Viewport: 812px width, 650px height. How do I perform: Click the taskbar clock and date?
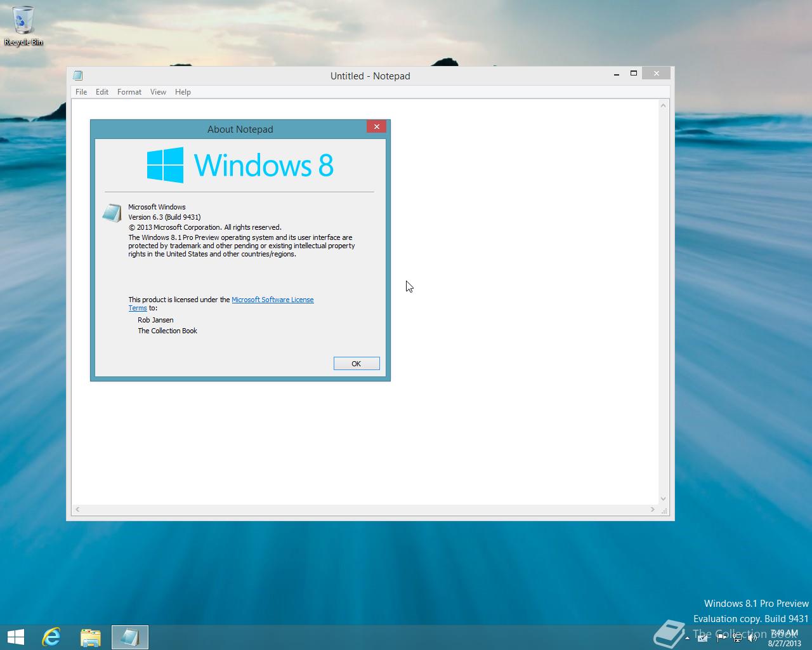coord(784,638)
